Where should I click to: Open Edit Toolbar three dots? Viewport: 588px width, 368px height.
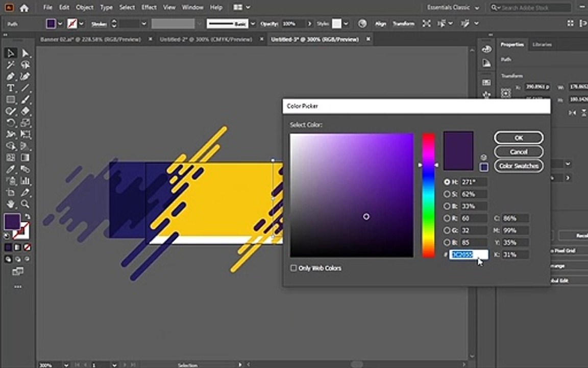tap(18, 287)
